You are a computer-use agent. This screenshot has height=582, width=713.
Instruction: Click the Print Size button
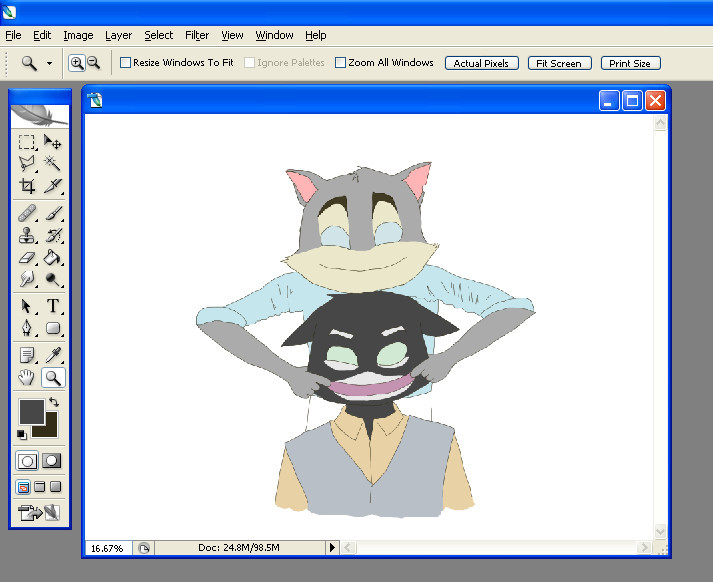[x=630, y=63]
